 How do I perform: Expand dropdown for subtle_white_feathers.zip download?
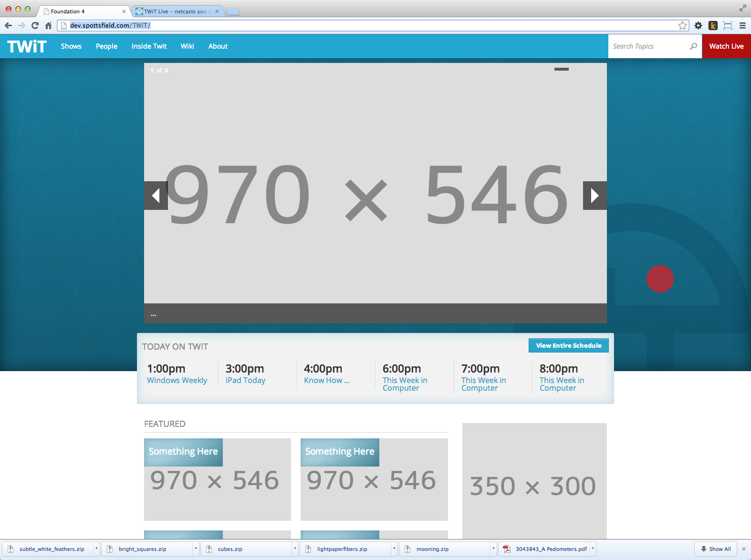tap(96, 549)
